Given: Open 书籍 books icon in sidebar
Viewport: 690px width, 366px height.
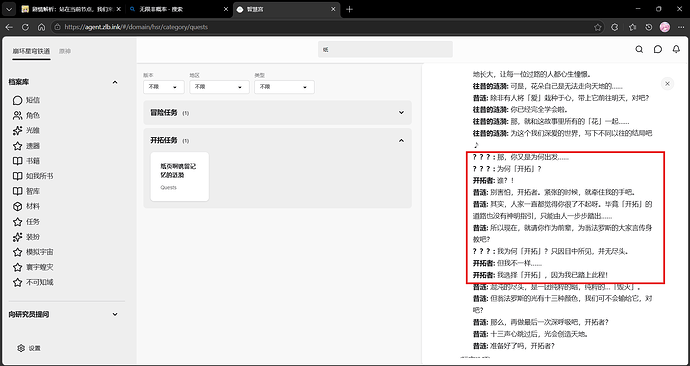Looking at the screenshot, I should [x=17, y=161].
